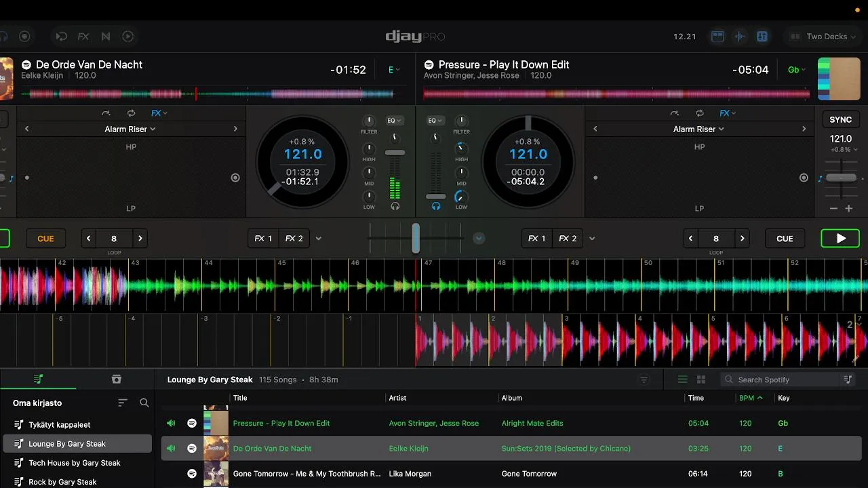Toggle right deck headphone pre-cue
Viewport: 868px width, 488px height.
436,207
